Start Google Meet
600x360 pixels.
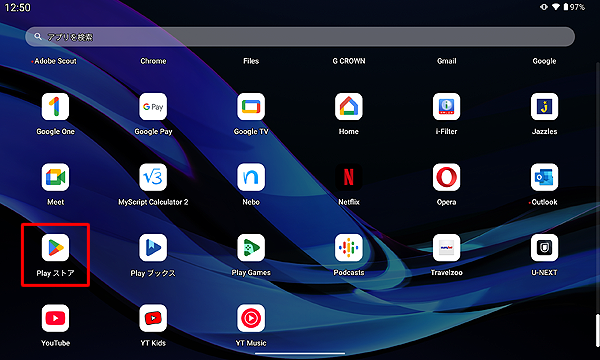(x=55, y=177)
